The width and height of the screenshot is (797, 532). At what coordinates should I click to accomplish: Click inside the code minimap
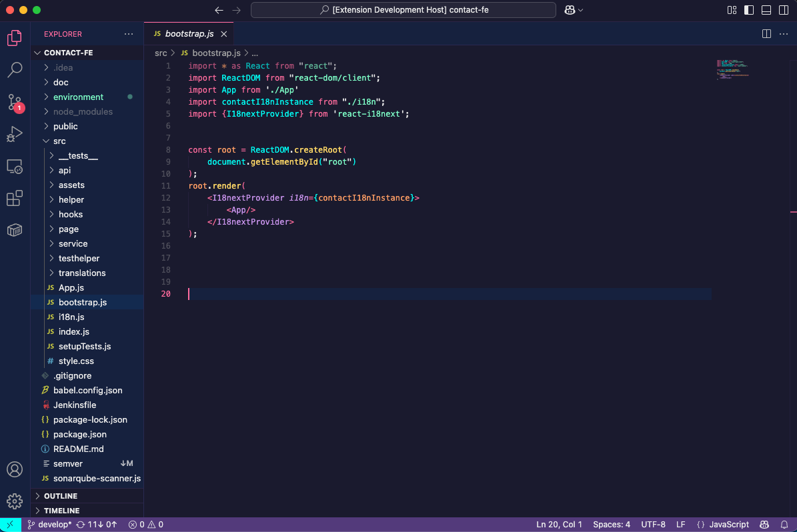coord(732,70)
